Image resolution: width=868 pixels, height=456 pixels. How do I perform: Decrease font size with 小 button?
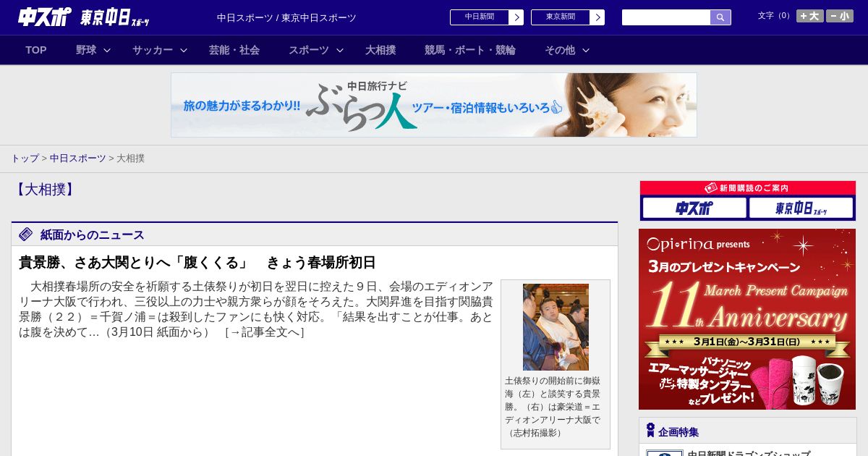(x=840, y=16)
